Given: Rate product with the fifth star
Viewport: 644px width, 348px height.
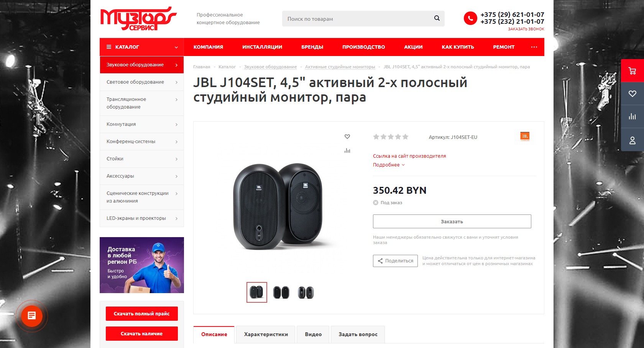Looking at the screenshot, I should [x=406, y=137].
